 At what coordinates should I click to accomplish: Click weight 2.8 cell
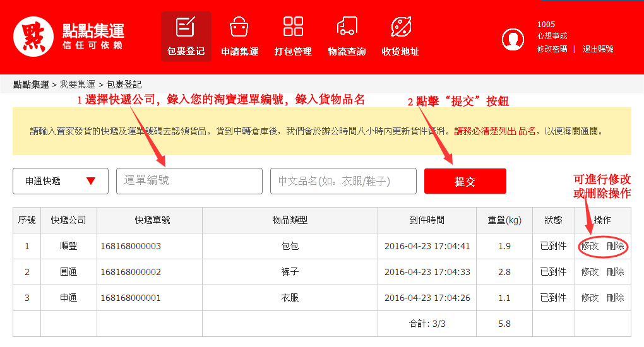tap(504, 272)
